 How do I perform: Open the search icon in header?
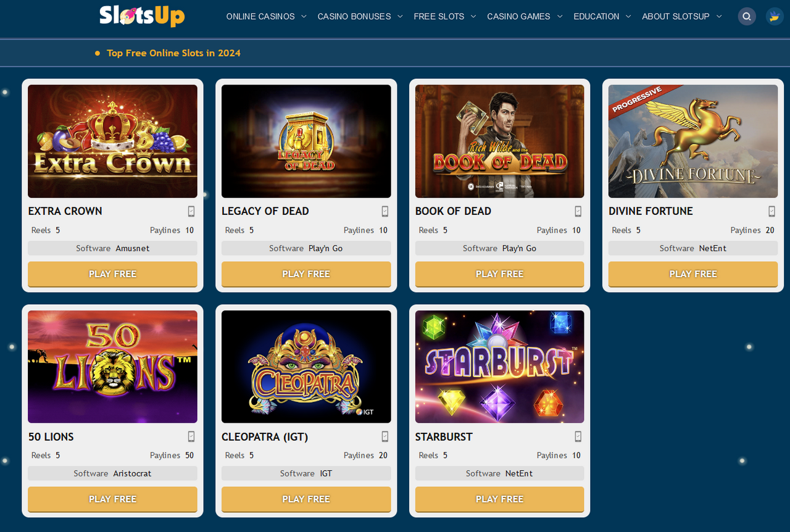(747, 17)
